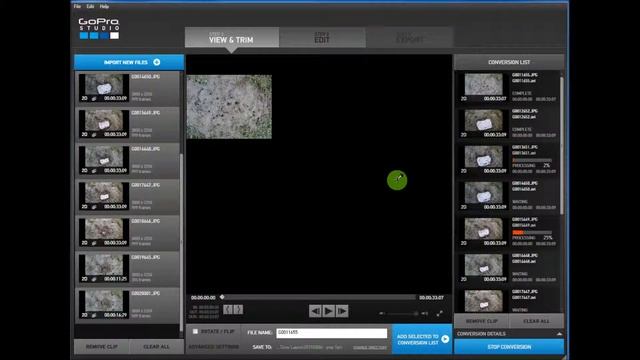Select the import clip with duration 00:00:11:25
The image size is (640, 360).
[x=127, y=269]
